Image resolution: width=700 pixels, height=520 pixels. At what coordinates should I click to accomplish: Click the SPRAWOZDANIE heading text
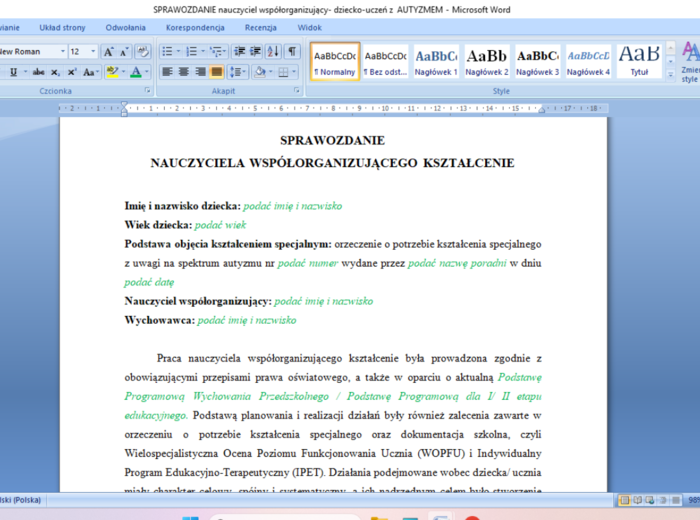332,141
